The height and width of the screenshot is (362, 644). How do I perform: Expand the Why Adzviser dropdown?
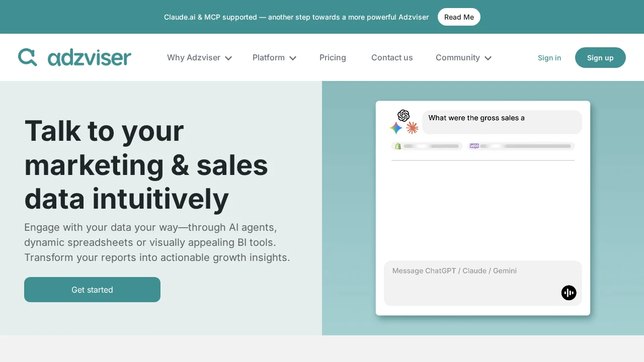coord(199,57)
